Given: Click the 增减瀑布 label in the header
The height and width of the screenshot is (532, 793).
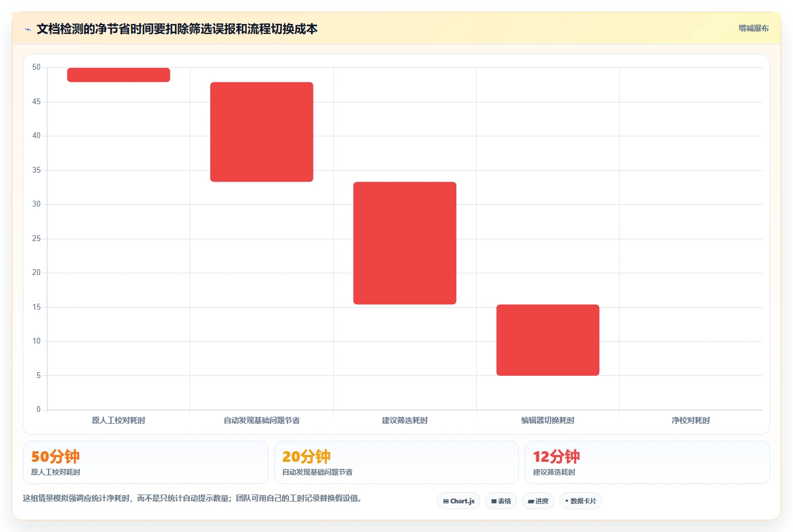Looking at the screenshot, I should [753, 28].
